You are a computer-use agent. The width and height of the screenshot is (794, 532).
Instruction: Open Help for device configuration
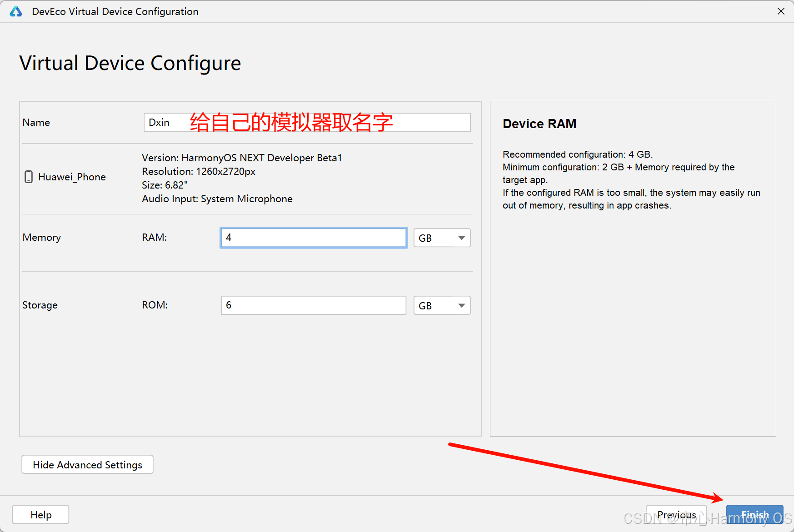pyautogui.click(x=40, y=515)
